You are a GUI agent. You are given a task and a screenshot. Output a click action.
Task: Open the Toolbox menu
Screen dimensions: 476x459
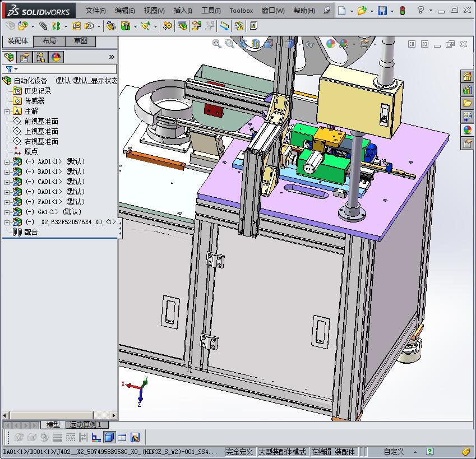241,11
